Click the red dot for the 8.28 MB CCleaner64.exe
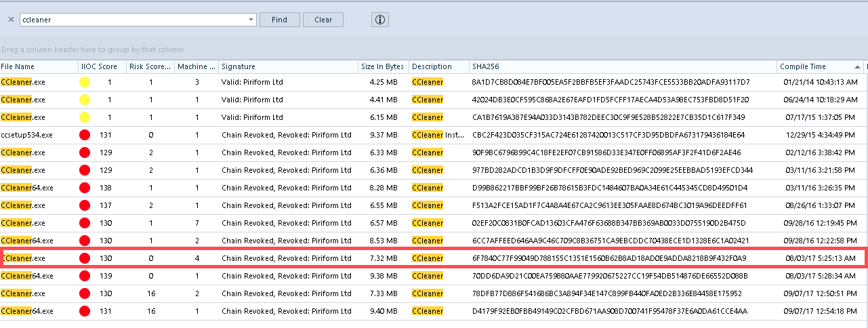The width and height of the screenshot is (868, 328). pyautogui.click(x=85, y=188)
